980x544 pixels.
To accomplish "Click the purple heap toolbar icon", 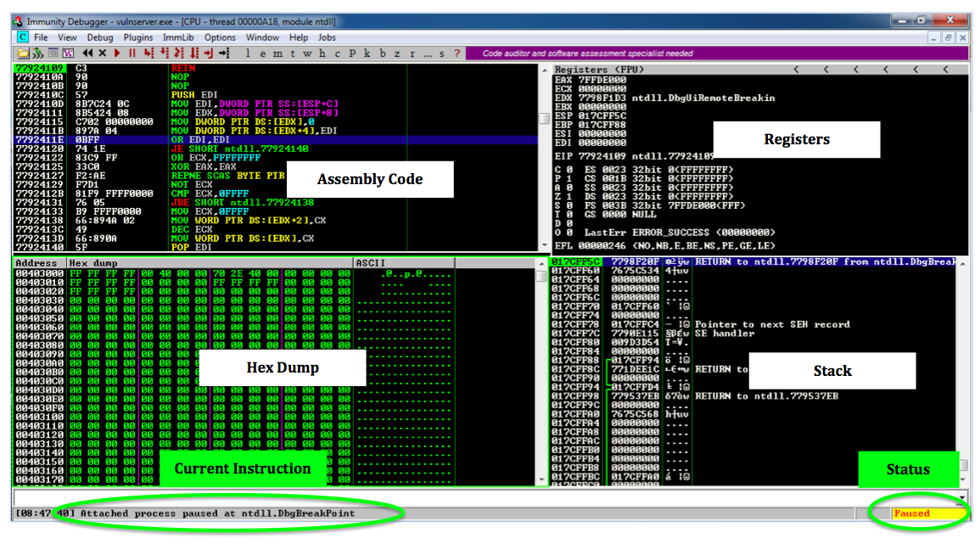I will [x=68, y=53].
